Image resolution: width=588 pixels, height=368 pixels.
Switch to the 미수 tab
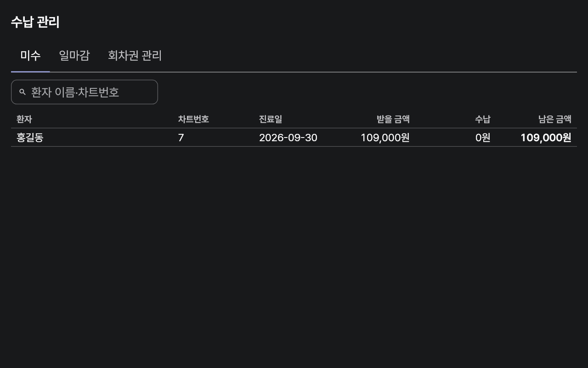30,56
